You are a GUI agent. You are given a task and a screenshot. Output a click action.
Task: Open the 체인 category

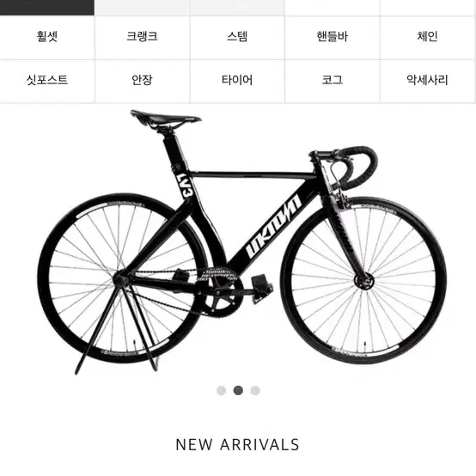coord(427,38)
